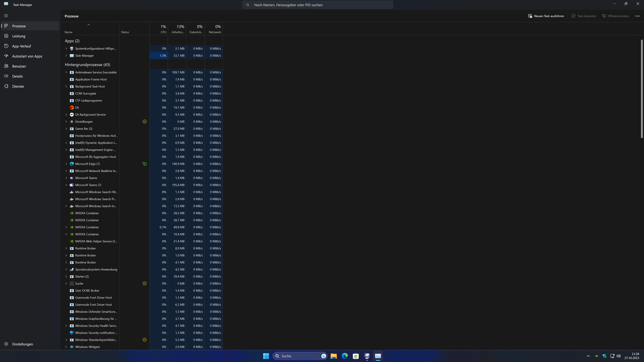The height and width of the screenshot is (362, 644).
Task: Expand the Microsoft Edge (7) process group
Action: tap(66, 164)
